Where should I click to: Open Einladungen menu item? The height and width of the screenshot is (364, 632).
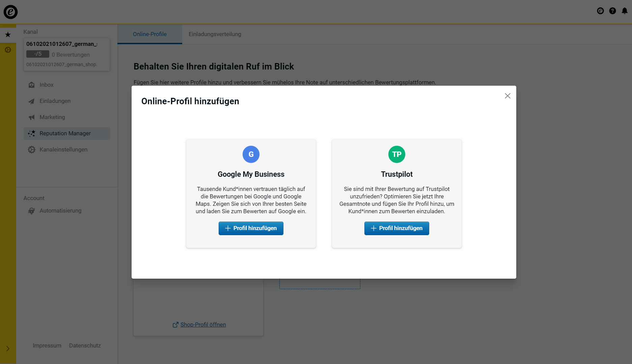(x=67, y=101)
